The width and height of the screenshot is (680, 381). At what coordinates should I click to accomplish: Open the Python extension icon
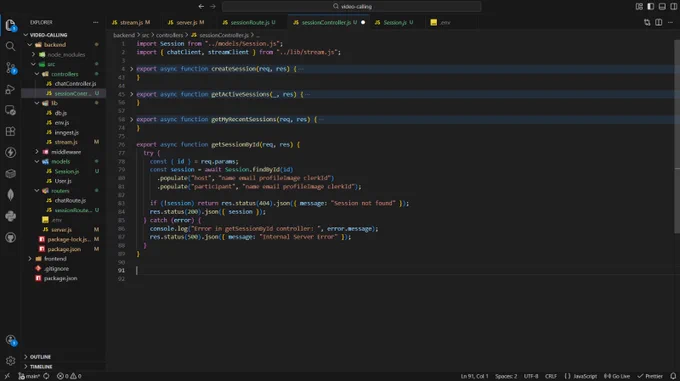[10, 216]
